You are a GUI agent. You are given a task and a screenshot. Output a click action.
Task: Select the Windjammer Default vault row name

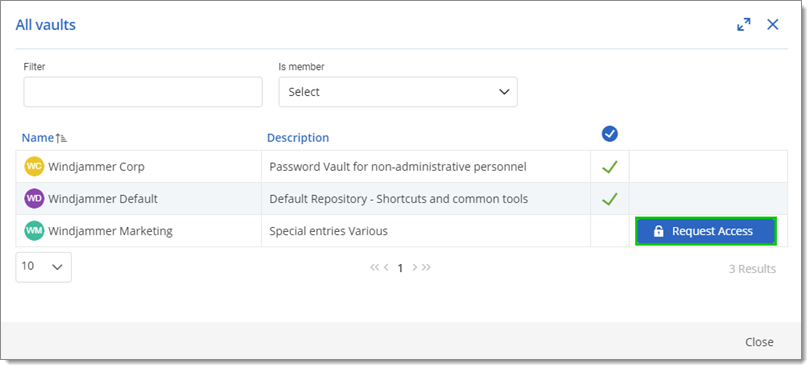pos(103,199)
